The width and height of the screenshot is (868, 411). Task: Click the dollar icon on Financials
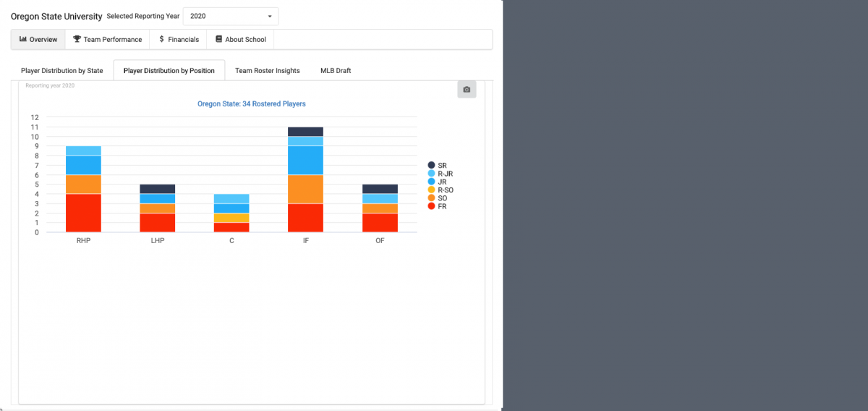tap(161, 39)
